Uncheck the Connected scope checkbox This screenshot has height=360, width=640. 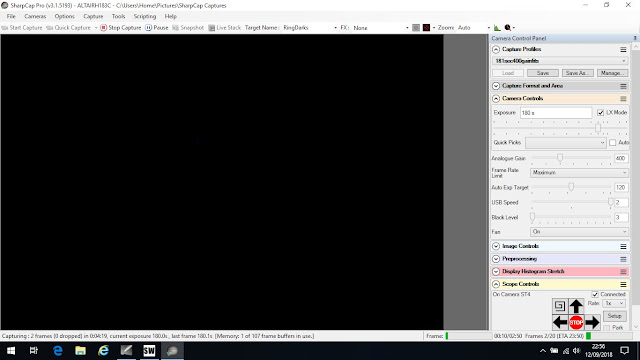pyautogui.click(x=595, y=294)
